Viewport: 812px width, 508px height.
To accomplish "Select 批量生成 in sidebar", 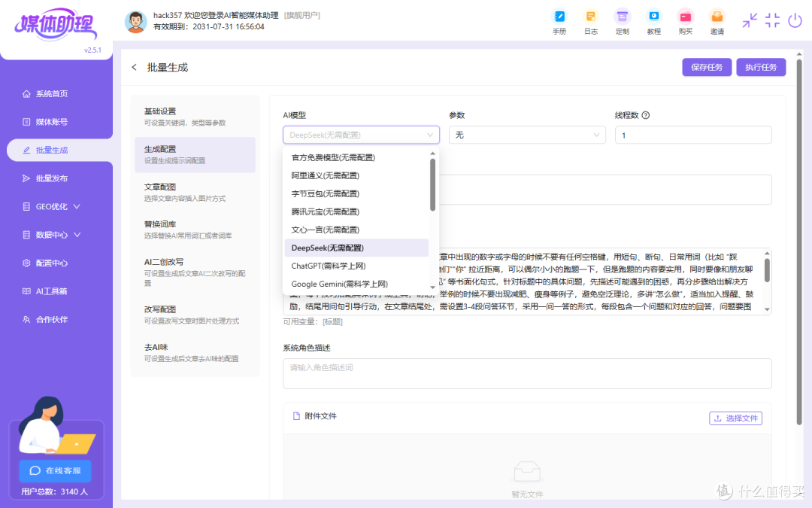I will pyautogui.click(x=59, y=151).
